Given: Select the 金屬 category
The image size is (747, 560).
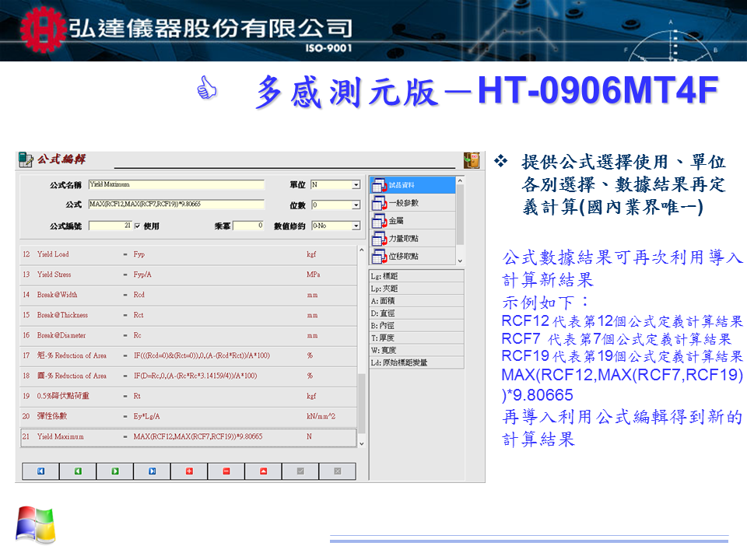Looking at the screenshot, I should pos(412,220).
